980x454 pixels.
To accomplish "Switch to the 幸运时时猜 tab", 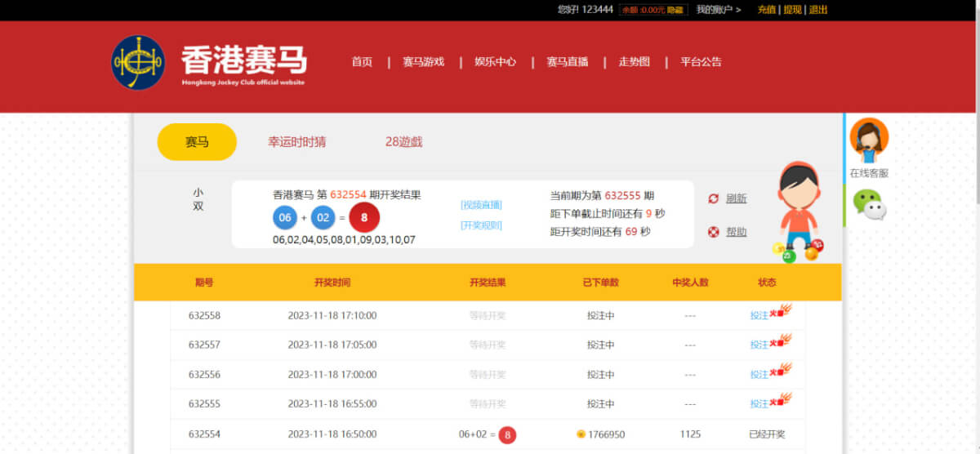I will [296, 142].
